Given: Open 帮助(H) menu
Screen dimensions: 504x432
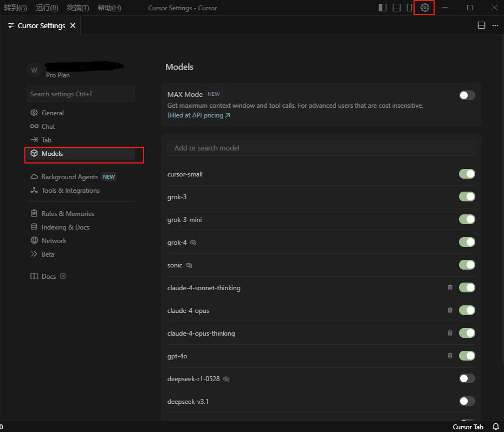Looking at the screenshot, I should click(109, 8).
